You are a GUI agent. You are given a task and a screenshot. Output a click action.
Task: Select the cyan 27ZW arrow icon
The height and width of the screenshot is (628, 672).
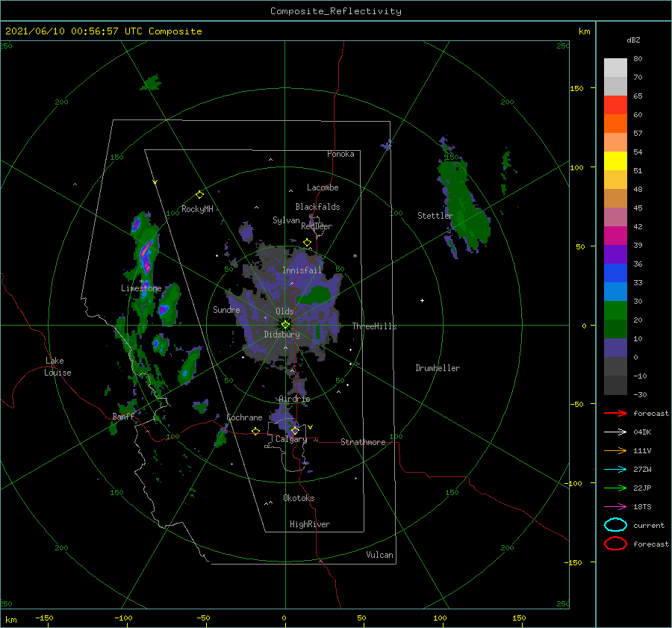click(615, 470)
